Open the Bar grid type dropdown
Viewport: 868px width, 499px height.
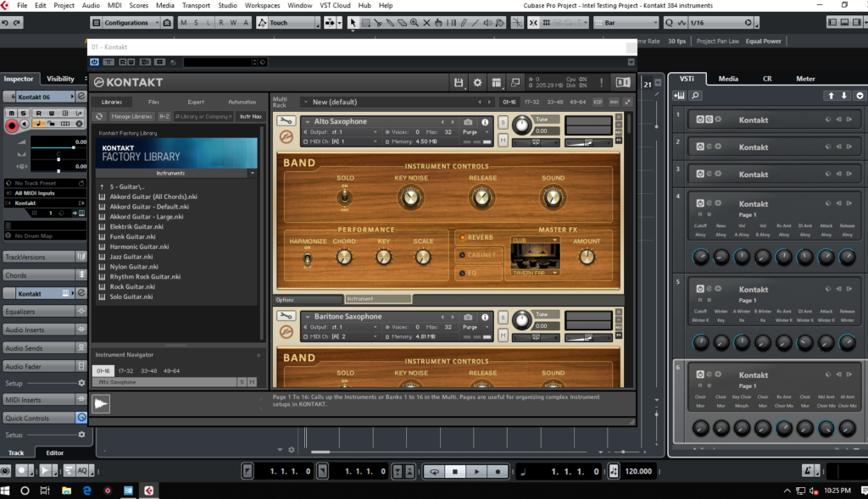click(x=626, y=23)
